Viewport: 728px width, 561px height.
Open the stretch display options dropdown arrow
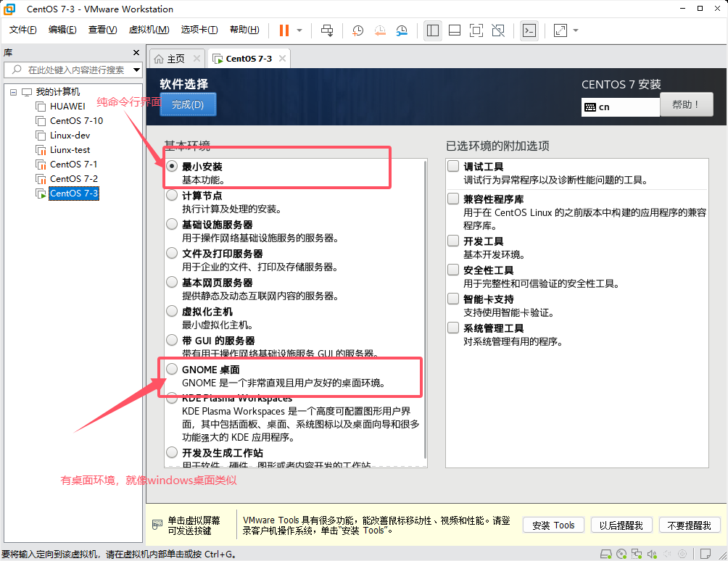(576, 30)
